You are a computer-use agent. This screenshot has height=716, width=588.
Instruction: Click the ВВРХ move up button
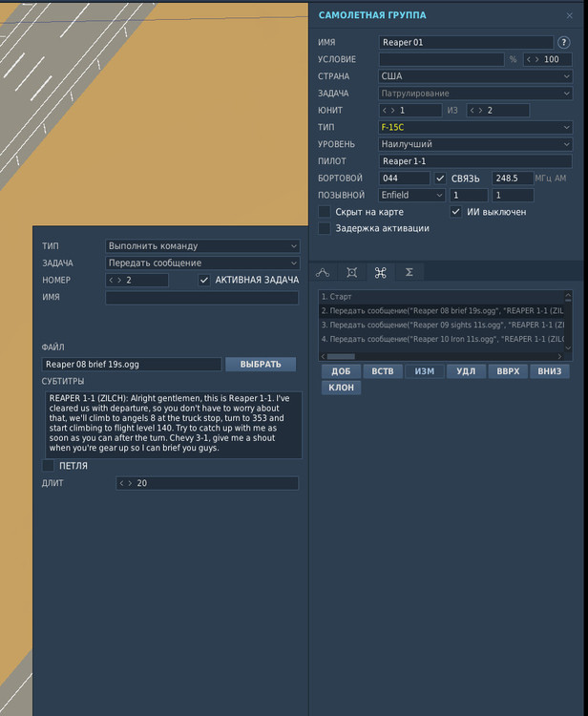508,371
